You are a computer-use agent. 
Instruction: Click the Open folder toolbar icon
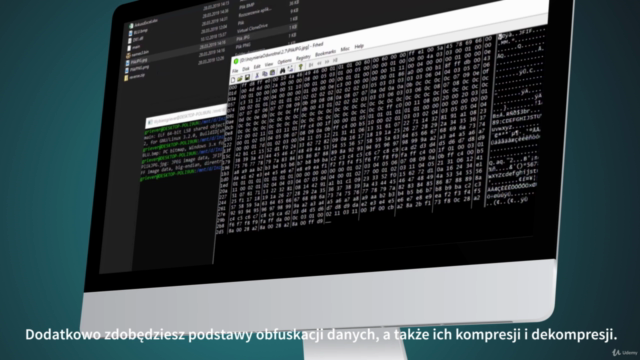point(240,78)
